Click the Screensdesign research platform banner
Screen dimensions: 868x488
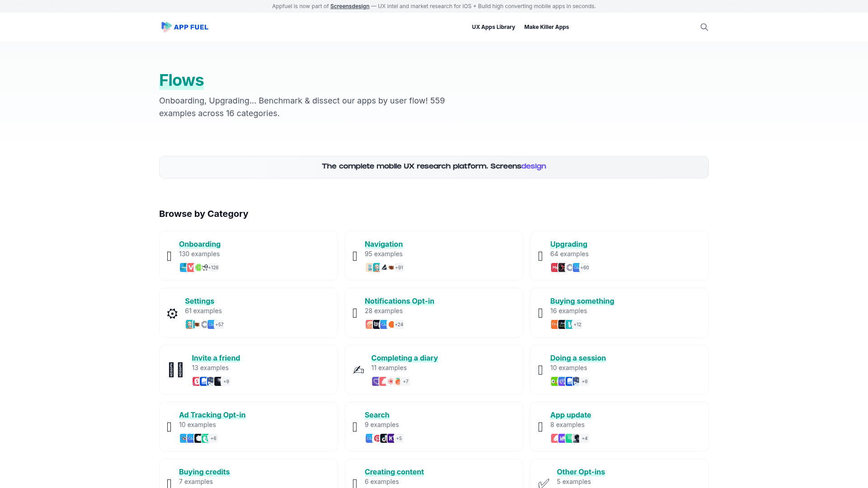(434, 167)
